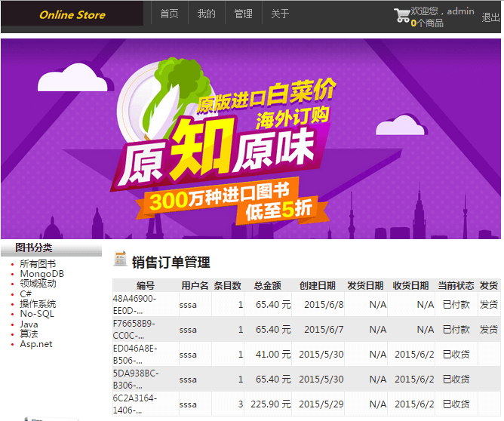Image resolution: width=504 pixels, height=421 pixels.
Task: Click the 发货日期 column header
Action: pyautogui.click(x=365, y=285)
